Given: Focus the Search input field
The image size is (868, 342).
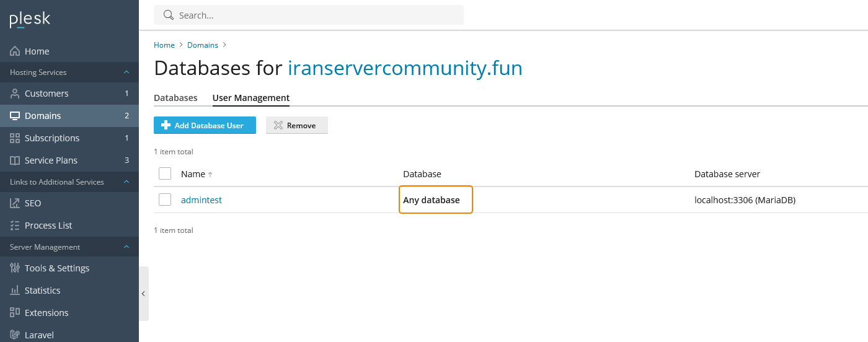Looking at the screenshot, I should pyautogui.click(x=316, y=15).
